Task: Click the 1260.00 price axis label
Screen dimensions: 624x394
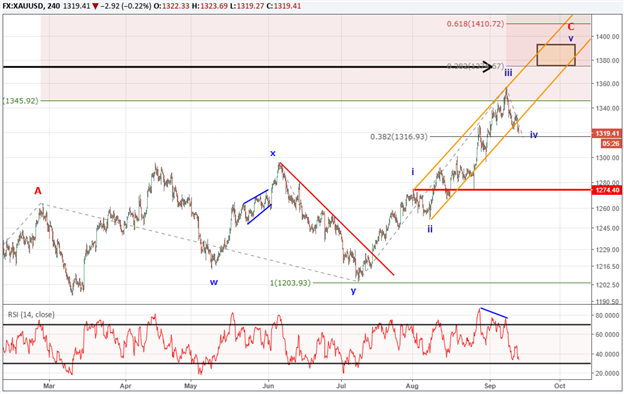Action: click(607, 208)
